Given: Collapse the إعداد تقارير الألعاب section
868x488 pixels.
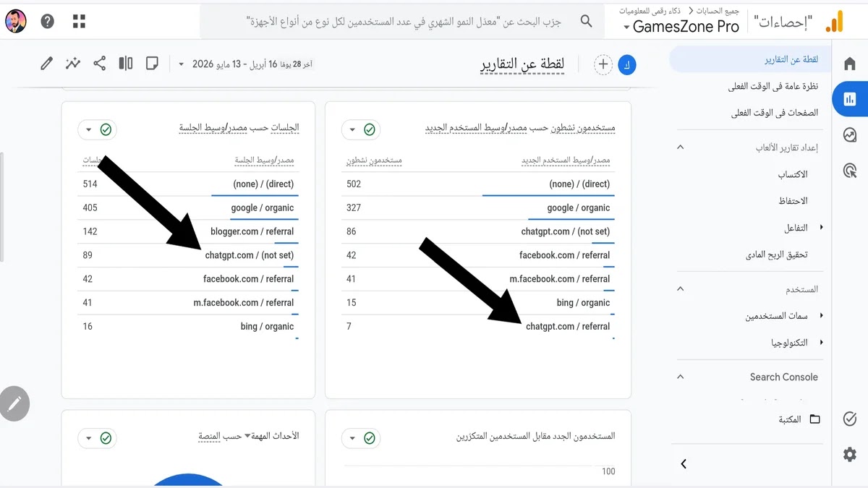Looking at the screenshot, I should pos(680,147).
